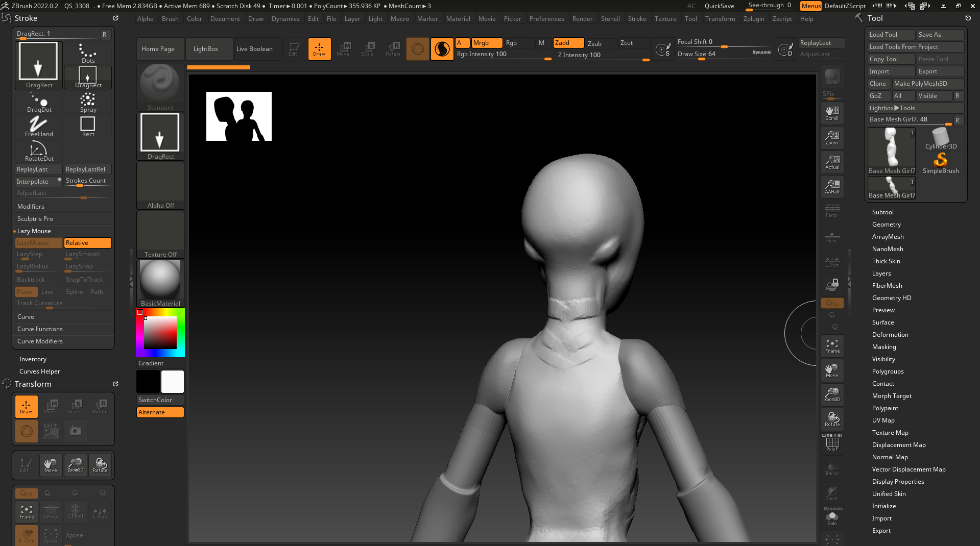Enable the Zsub mode
The width and height of the screenshot is (980, 546).
click(x=601, y=43)
